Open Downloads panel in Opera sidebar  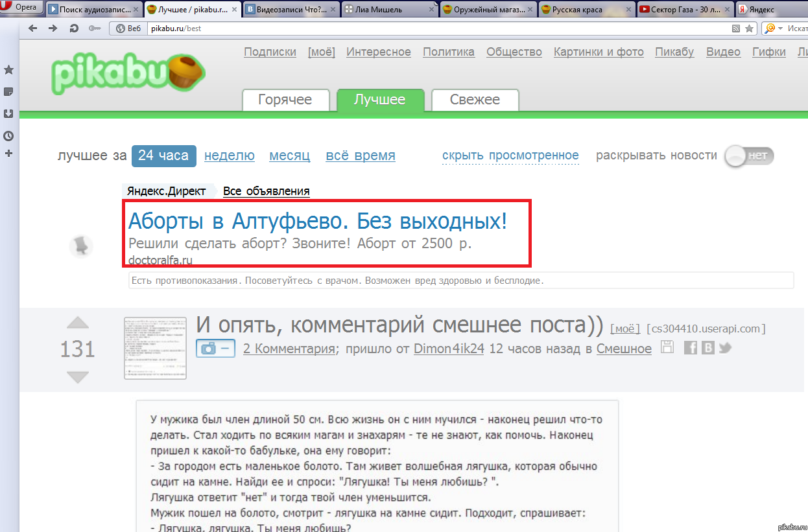tap(9, 113)
